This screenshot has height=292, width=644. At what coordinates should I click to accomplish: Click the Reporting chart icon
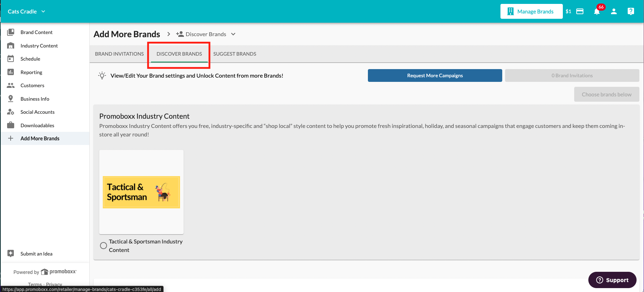point(11,72)
